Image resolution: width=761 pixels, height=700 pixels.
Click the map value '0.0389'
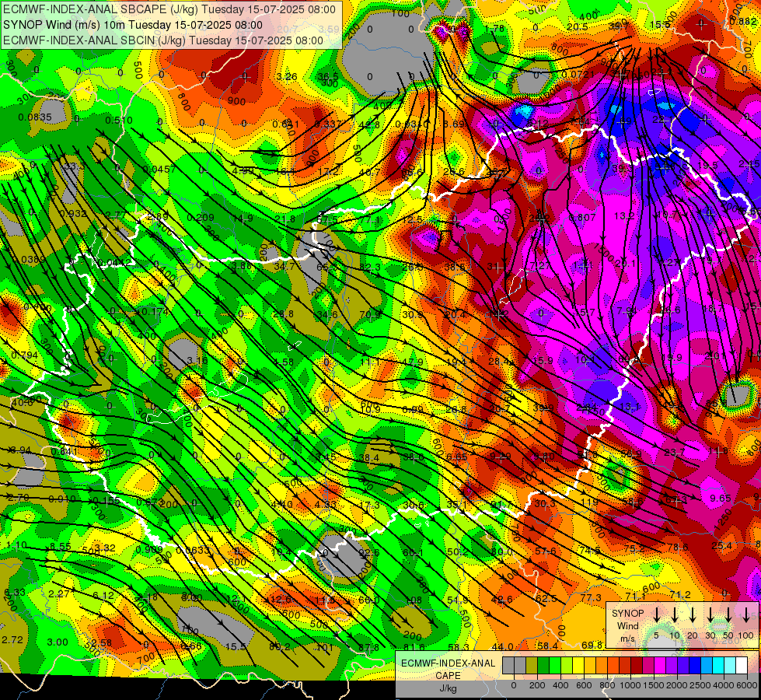pos(30,260)
